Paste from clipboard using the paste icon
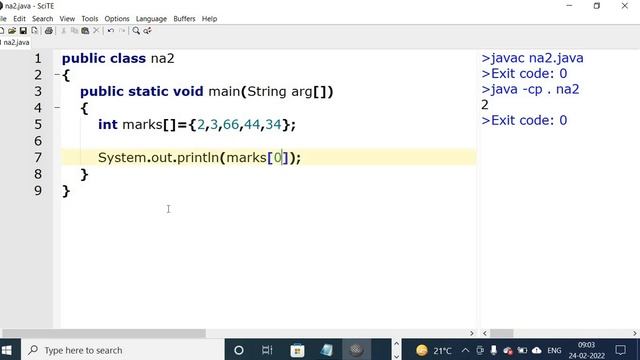The width and height of the screenshot is (640, 360). tap(85, 31)
